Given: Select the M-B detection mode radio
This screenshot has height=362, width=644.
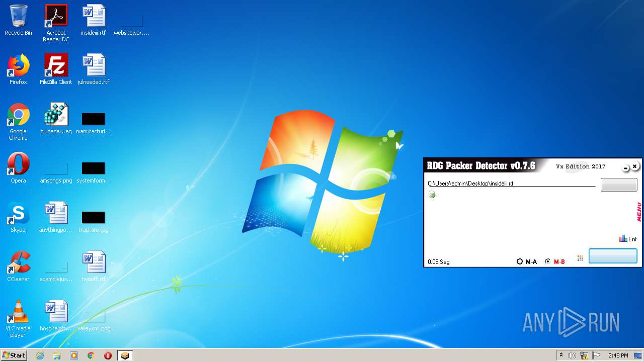Looking at the screenshot, I should 555,261.
